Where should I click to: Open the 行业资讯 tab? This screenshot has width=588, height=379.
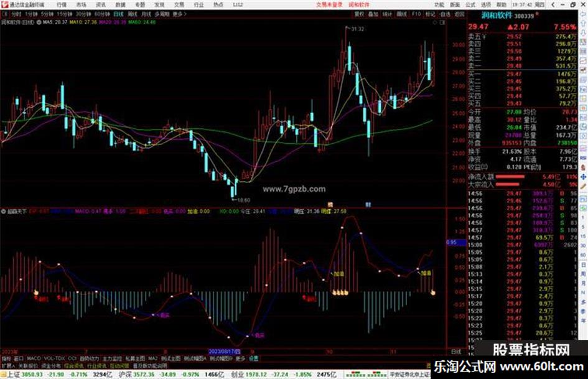96,366
